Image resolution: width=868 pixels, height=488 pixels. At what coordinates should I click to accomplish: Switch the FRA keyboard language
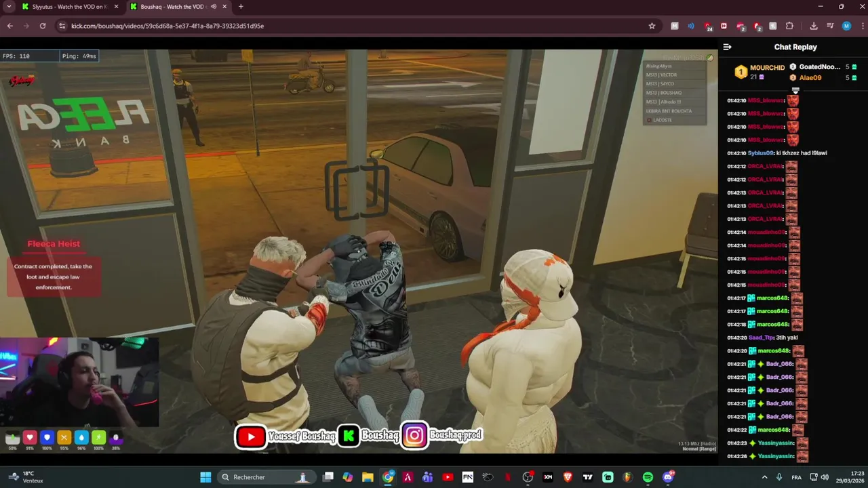797,477
